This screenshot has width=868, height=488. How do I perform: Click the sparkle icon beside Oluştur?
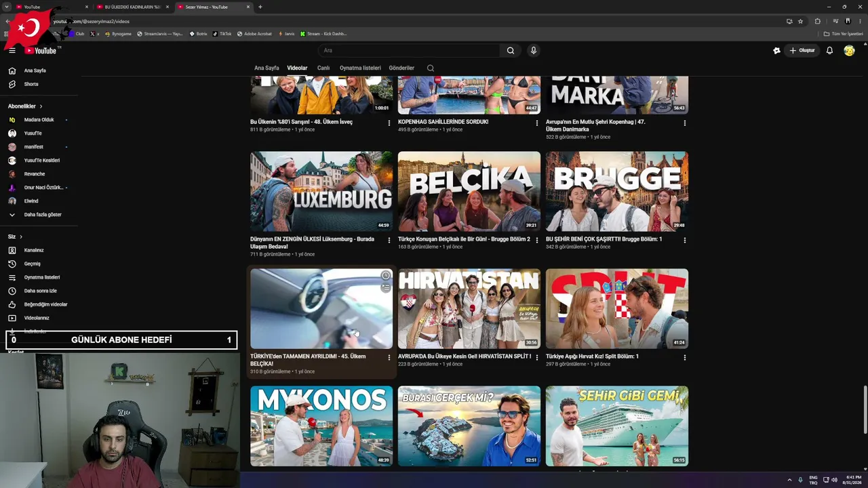coord(776,50)
